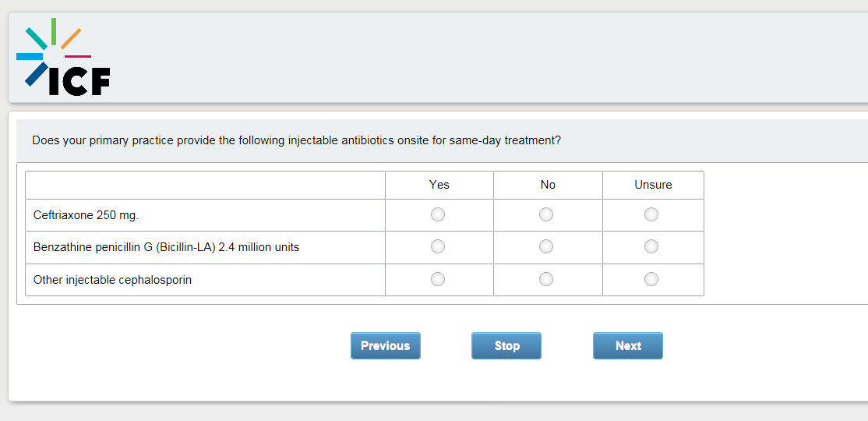Select Yes for Ceftriaxone 250 mg
Image resolution: width=868 pixels, height=421 pixels.
coord(438,214)
